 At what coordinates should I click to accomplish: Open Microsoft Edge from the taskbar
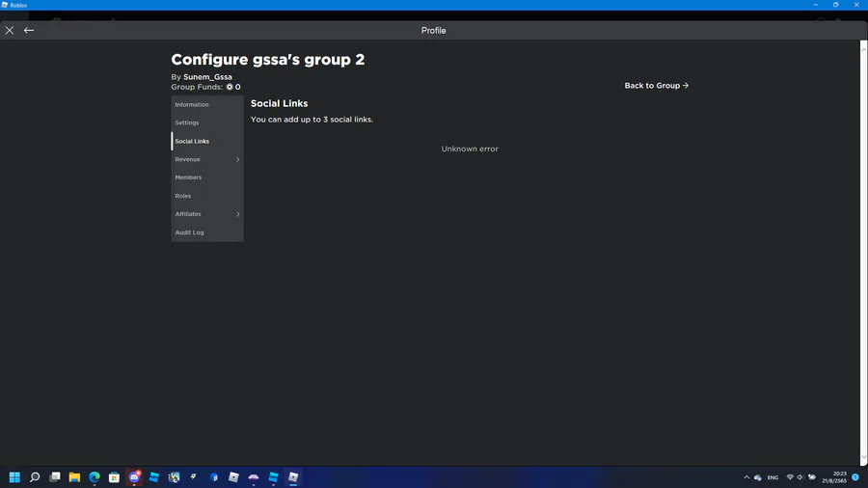point(95,477)
